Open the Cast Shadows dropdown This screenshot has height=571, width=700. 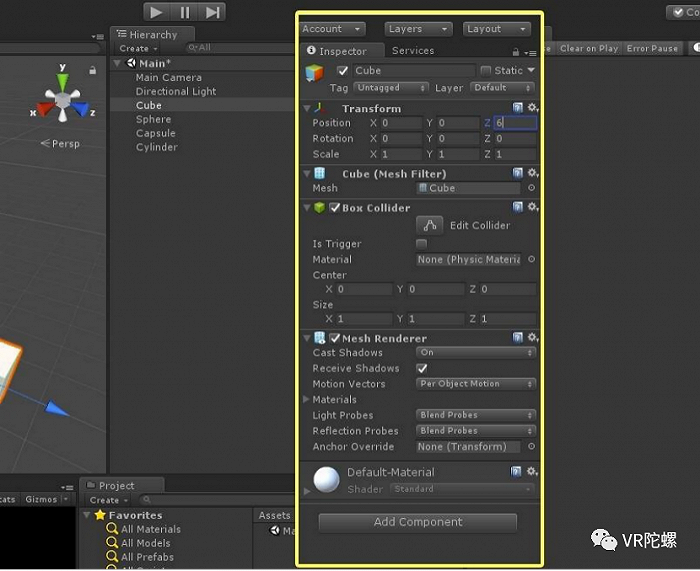476,353
